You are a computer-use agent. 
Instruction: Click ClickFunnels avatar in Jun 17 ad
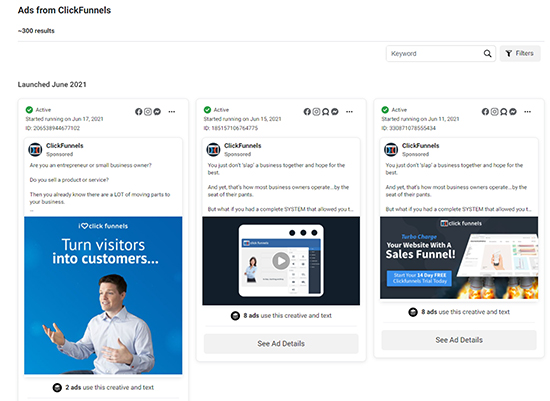[35, 150]
